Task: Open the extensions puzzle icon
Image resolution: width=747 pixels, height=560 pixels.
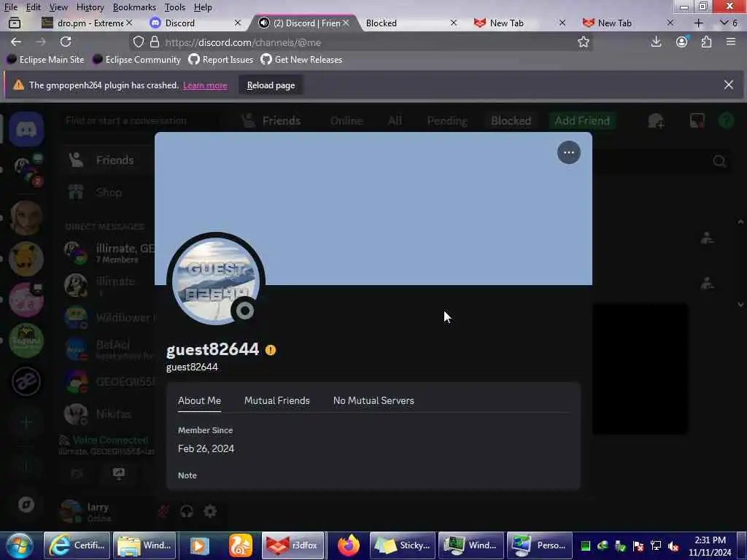Action: tap(706, 42)
